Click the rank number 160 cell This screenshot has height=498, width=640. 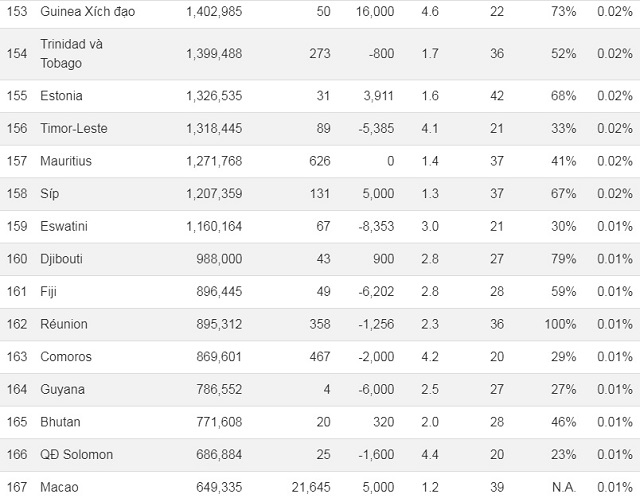(x=17, y=259)
